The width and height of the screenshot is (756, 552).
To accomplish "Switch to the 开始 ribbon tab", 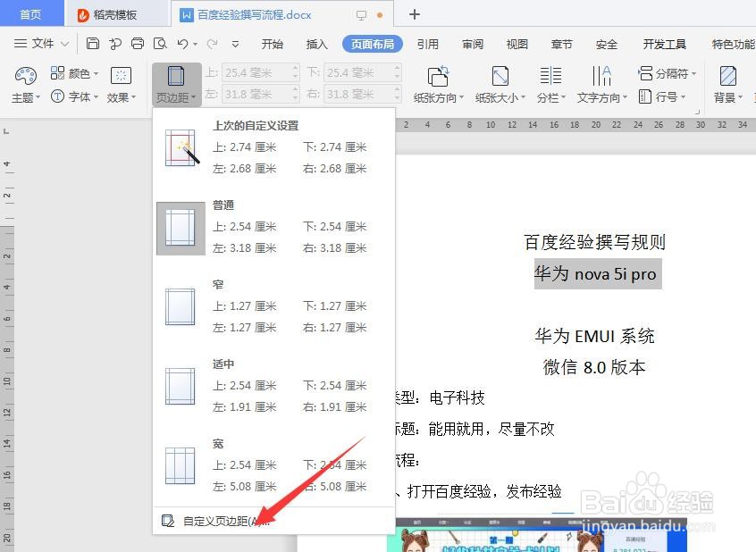I will 273,45.
